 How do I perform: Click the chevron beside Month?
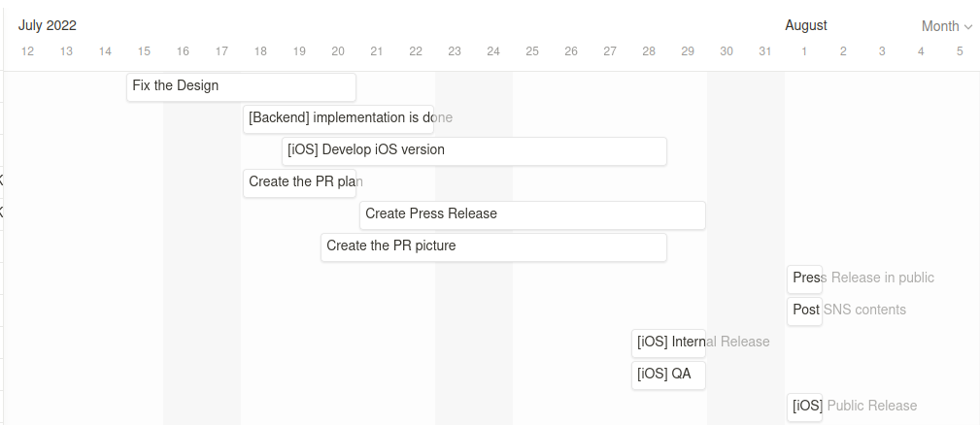(968, 27)
